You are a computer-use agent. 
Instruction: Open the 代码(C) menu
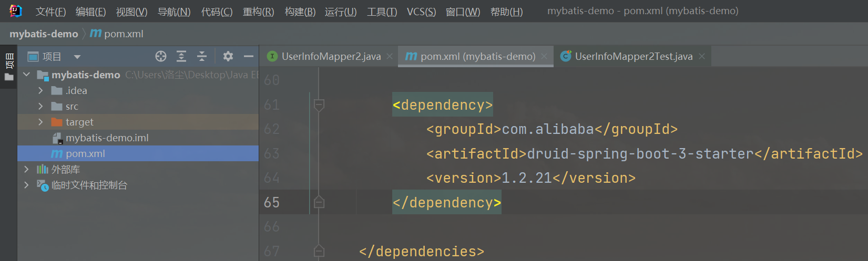[217, 12]
